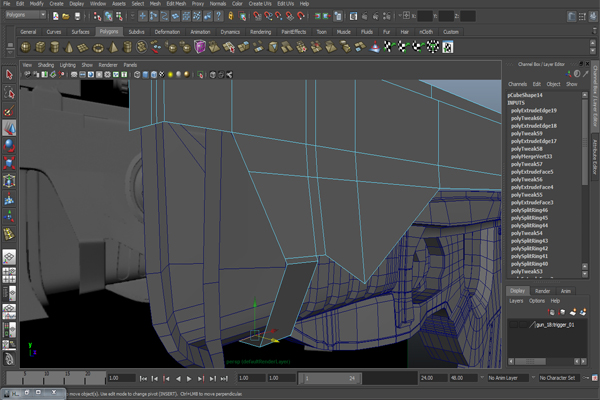Image resolution: width=600 pixels, height=400 pixels.
Task: Create a polygon cube from the shelf
Action: coord(40,47)
